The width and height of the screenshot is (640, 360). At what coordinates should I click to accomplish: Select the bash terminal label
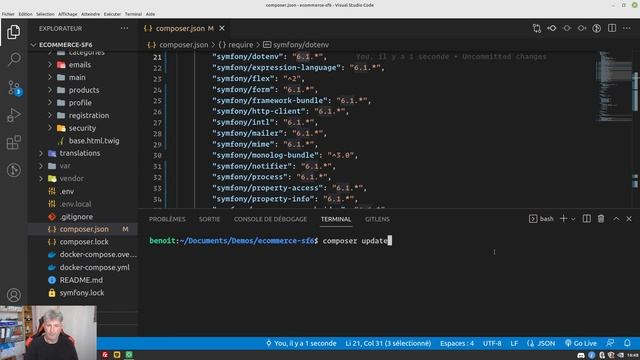(541, 219)
